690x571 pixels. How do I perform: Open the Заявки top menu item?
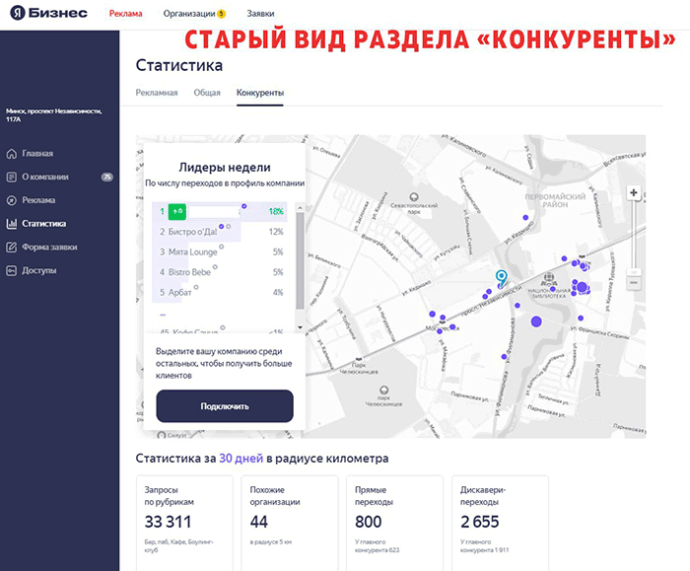tap(260, 14)
